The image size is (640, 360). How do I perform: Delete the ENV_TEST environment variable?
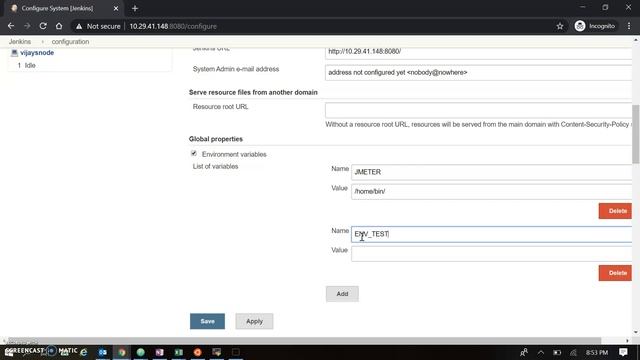[615, 273]
